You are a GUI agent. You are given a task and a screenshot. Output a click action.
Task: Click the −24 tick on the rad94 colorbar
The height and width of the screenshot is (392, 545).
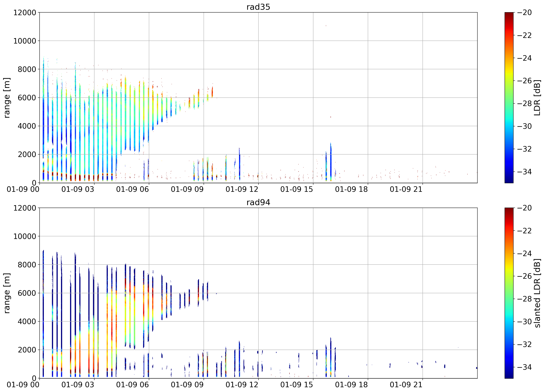coord(524,253)
